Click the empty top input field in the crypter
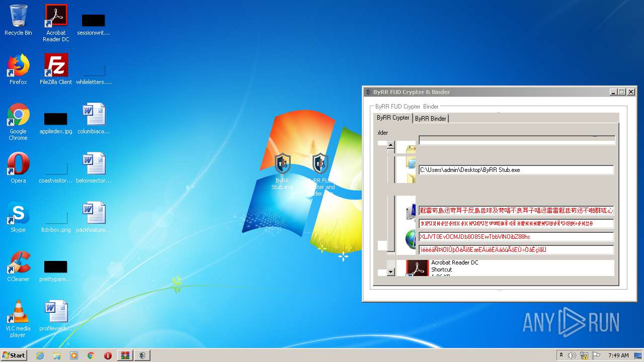 (x=517, y=140)
